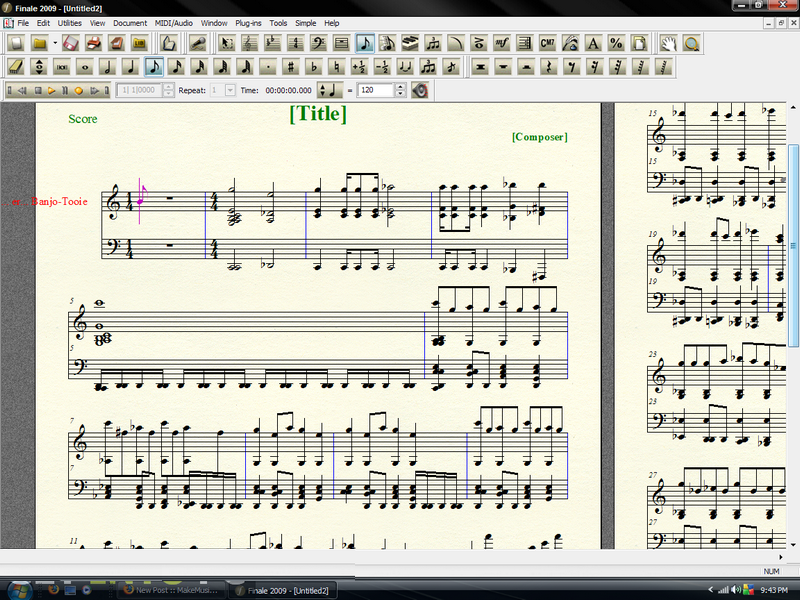Select the Articulation tool
Screen dimensions: 800x600
coord(479,43)
